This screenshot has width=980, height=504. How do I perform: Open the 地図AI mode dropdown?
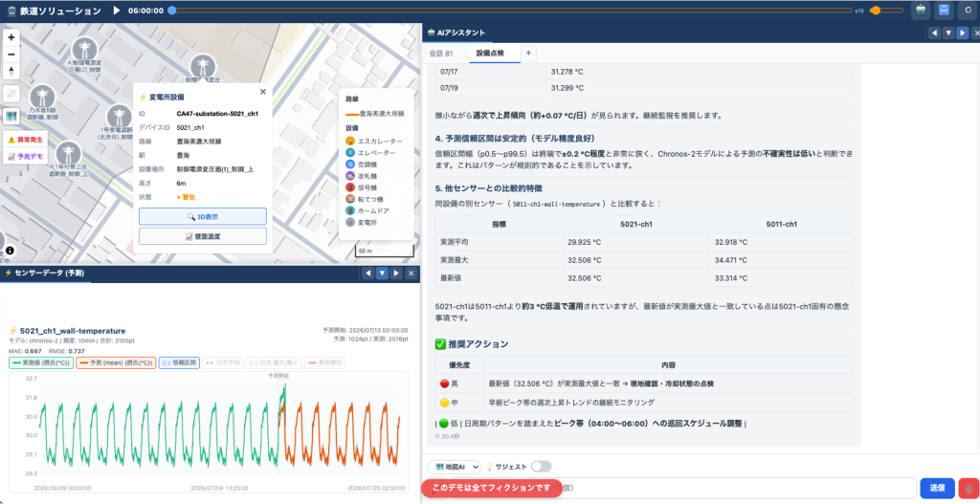[454, 467]
